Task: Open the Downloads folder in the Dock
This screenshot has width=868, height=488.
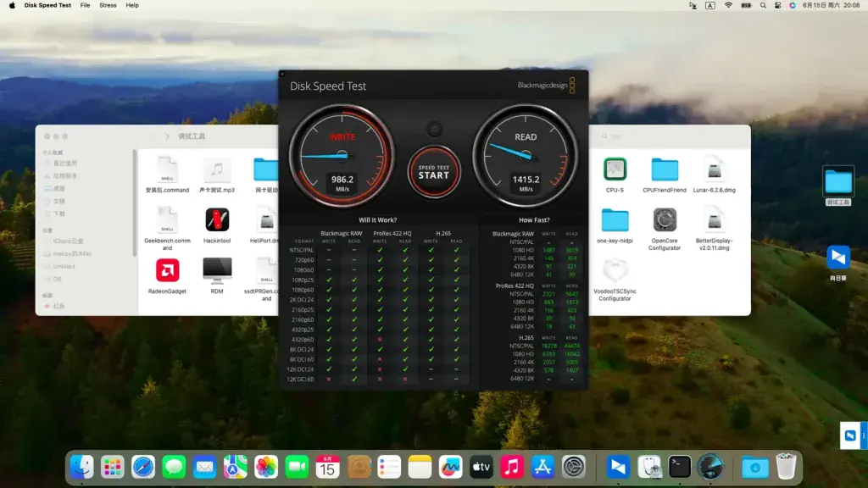Action: point(755,467)
